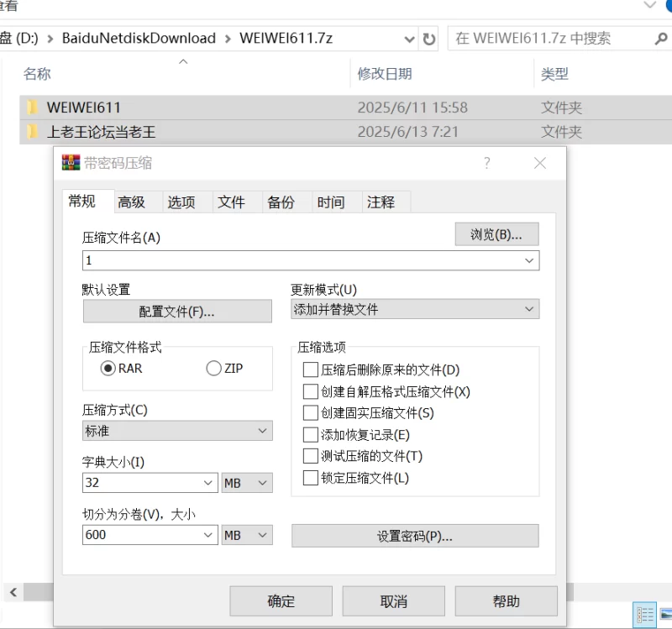
Task: Open the address bar history dropdown
Action: pos(409,39)
